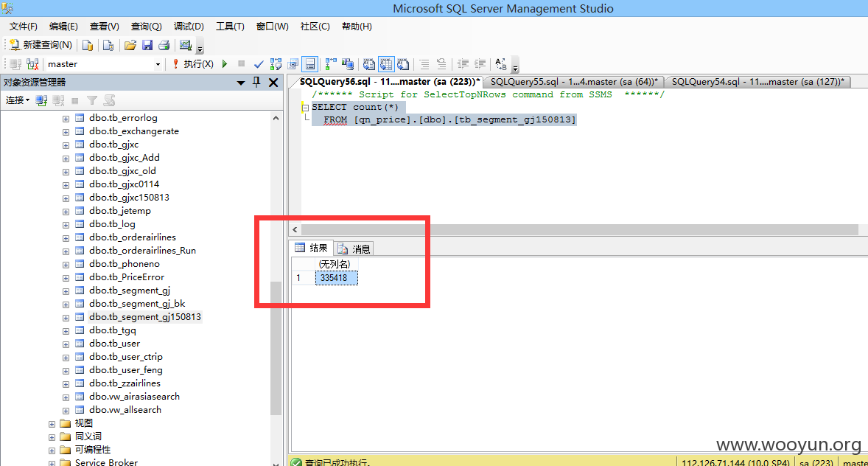The width and height of the screenshot is (868, 466).
Task: Click the query editor horizontal scrollbar
Action: coord(580,229)
